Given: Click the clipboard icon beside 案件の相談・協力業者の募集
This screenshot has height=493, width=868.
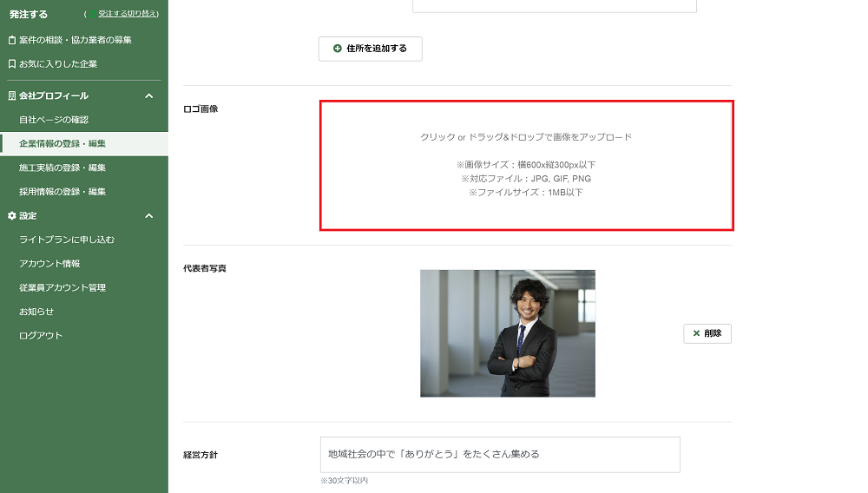Looking at the screenshot, I should click(x=11, y=40).
